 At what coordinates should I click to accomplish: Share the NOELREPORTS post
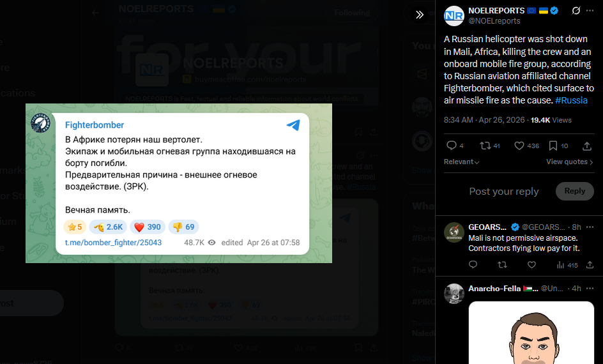click(x=587, y=146)
